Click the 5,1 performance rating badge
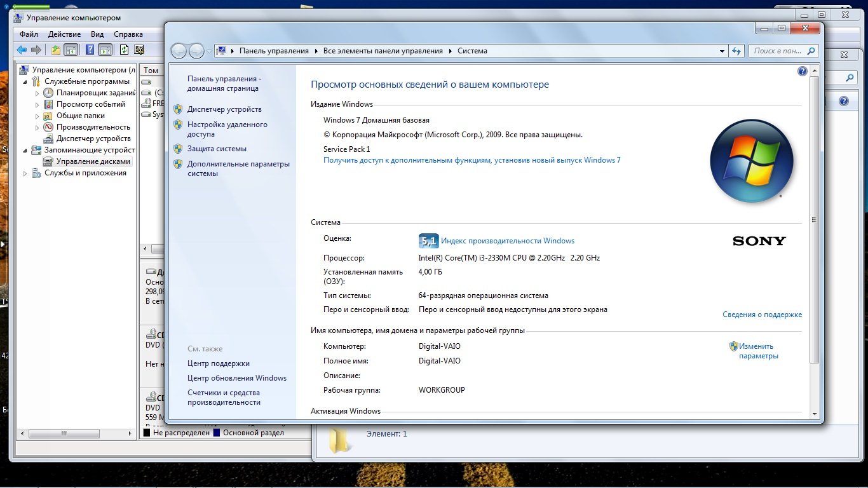Screen dimensions: 868x488 pos(429,241)
